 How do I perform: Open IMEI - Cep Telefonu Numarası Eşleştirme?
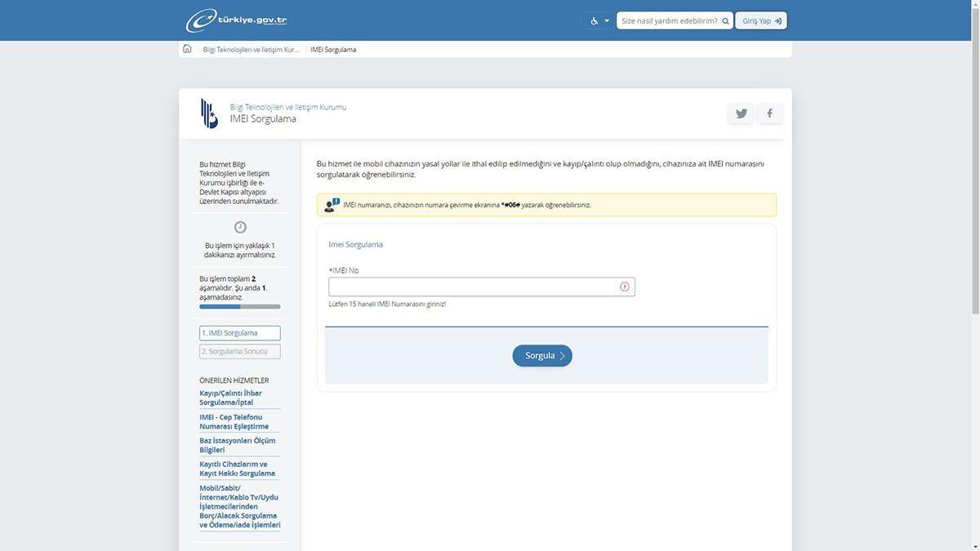tap(234, 421)
